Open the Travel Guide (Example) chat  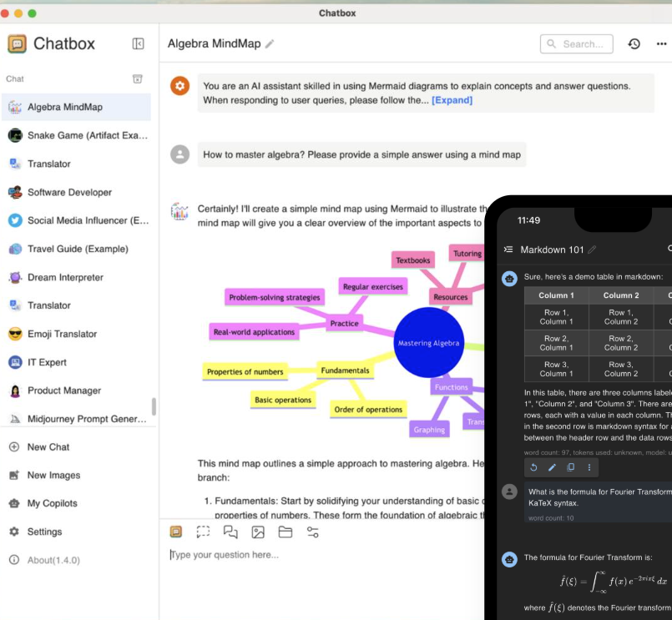tap(76, 249)
